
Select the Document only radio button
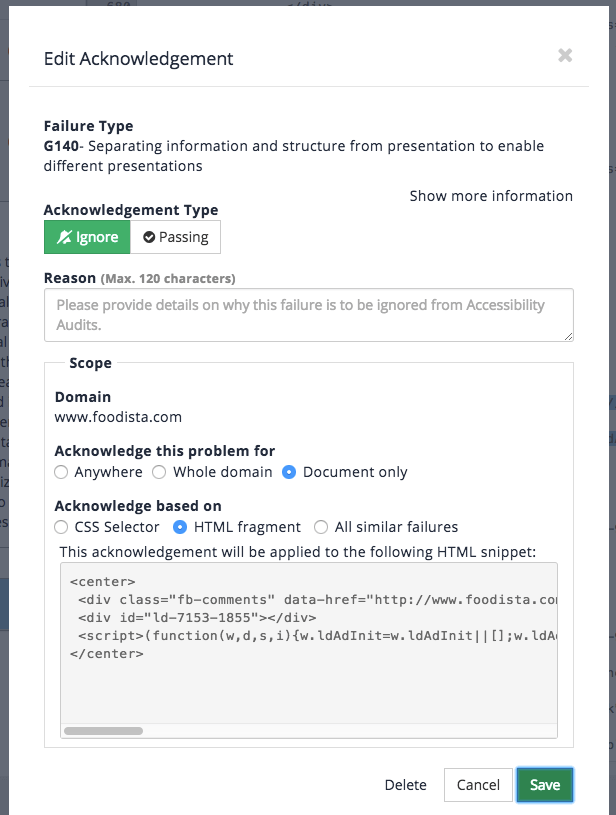290,472
